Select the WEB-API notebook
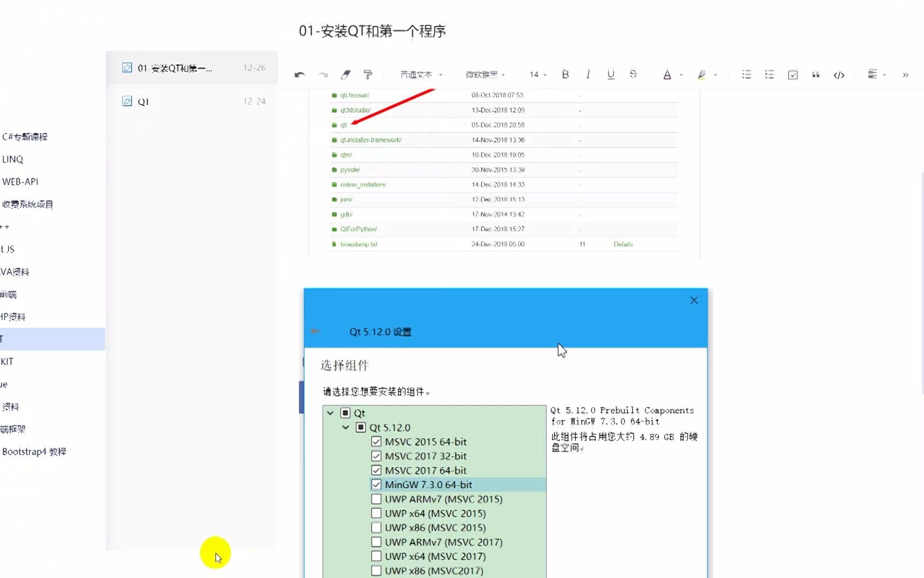Image resolution: width=924 pixels, height=578 pixels. pyautogui.click(x=20, y=182)
